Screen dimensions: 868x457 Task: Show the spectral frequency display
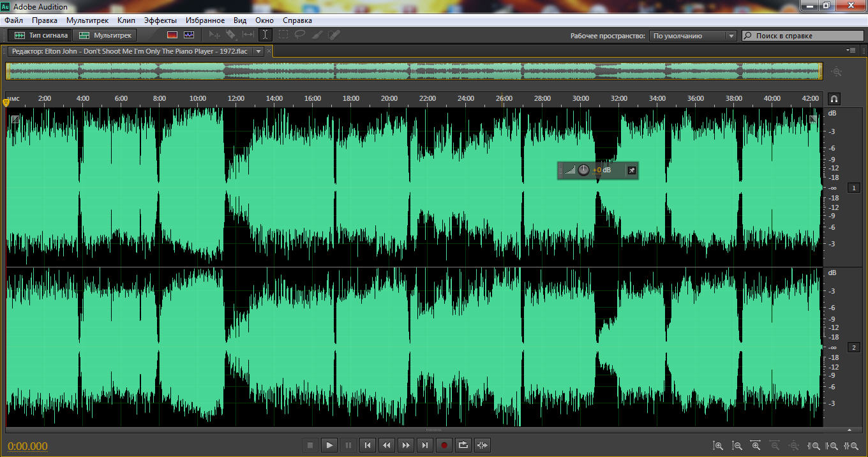click(x=172, y=35)
